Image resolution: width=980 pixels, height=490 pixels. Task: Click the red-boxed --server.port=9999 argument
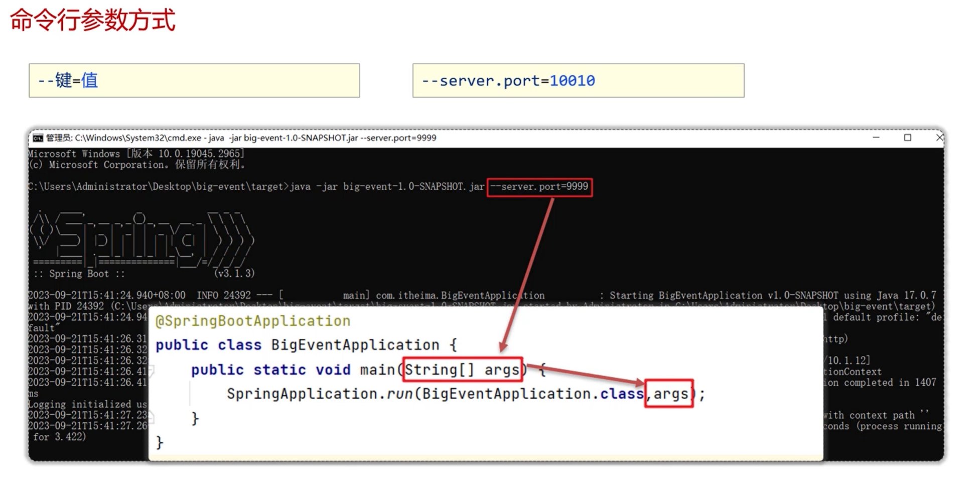tap(539, 187)
